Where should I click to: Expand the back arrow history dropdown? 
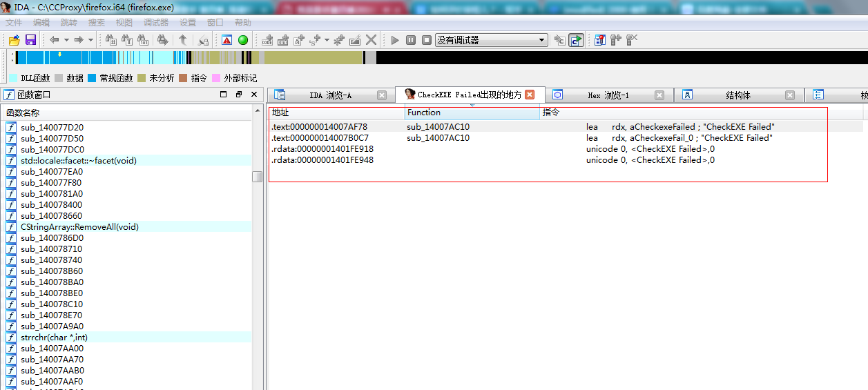(66, 40)
